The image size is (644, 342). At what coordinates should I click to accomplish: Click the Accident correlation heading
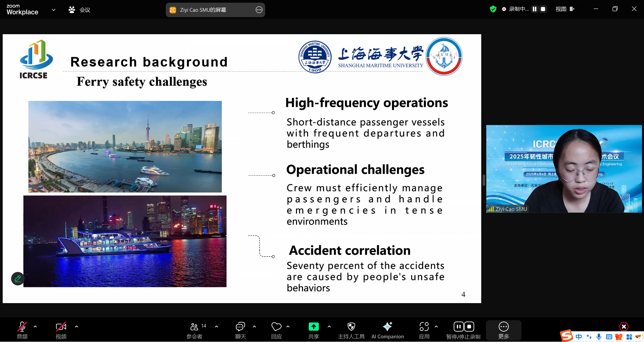350,250
